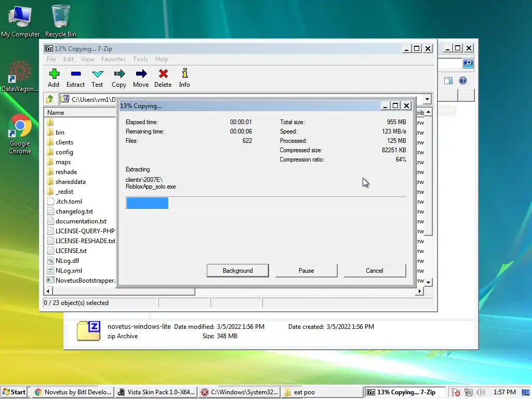Click security alert shield tray icon

[x=456, y=392]
